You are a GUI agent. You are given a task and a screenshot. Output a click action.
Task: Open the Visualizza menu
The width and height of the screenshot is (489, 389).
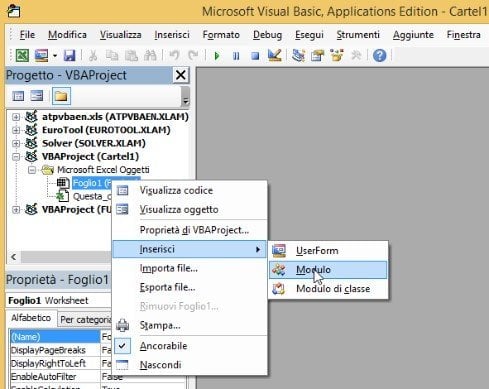[x=121, y=35]
